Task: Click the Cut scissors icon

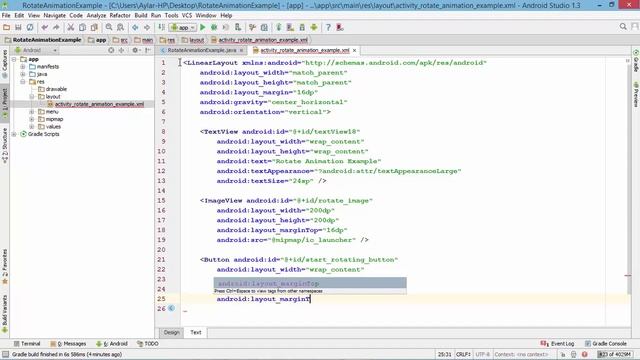Action: point(71,27)
